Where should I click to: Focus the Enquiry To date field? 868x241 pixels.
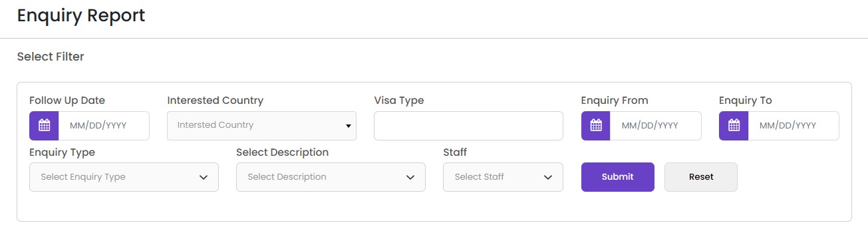[794, 125]
